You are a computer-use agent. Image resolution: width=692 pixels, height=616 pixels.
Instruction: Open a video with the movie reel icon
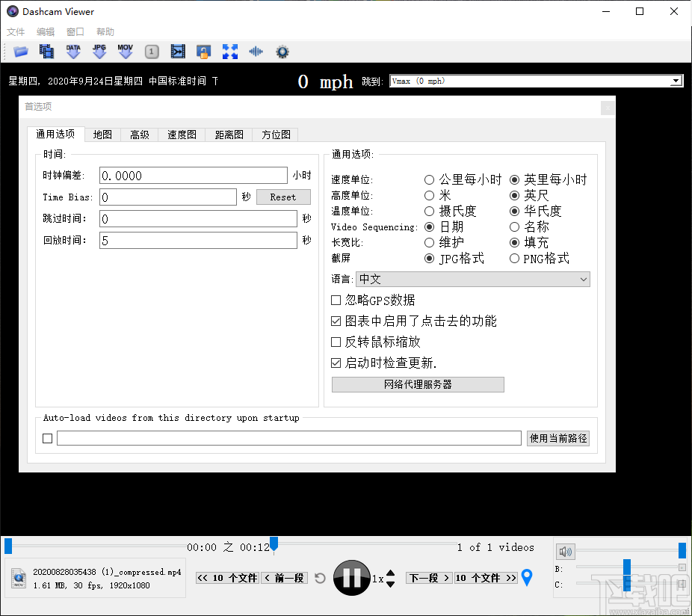click(46, 51)
